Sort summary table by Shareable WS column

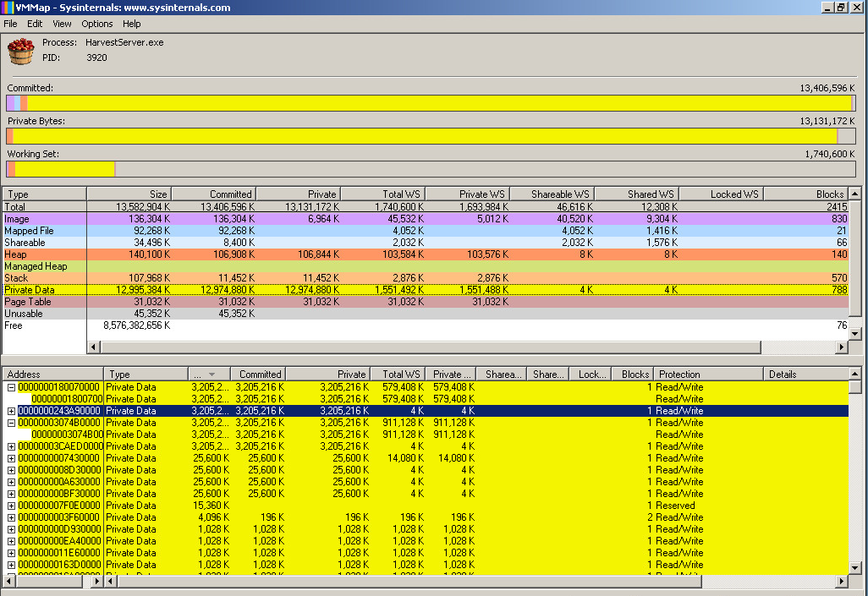pos(552,194)
